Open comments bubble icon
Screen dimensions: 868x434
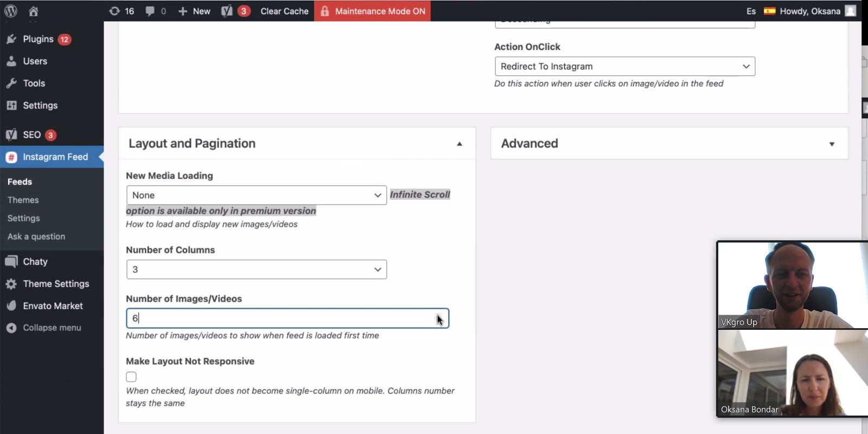pyautogui.click(x=150, y=11)
